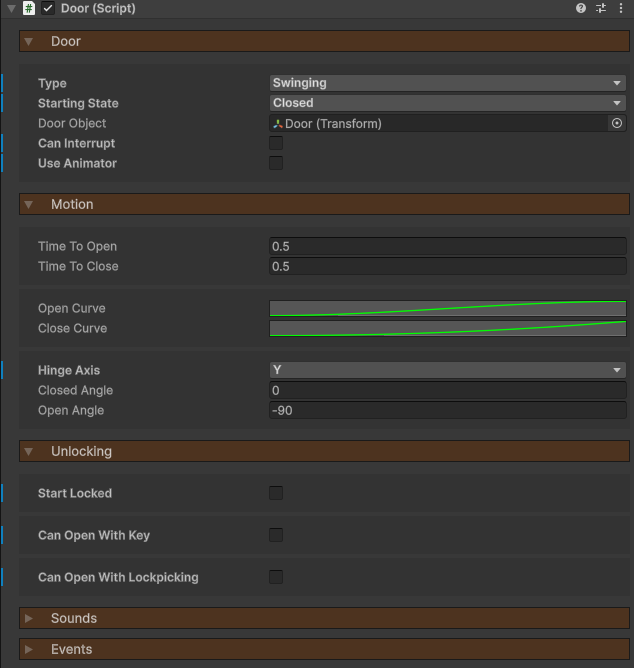
Task: Open the Door script context menu (three dots)
Action: [620, 8]
